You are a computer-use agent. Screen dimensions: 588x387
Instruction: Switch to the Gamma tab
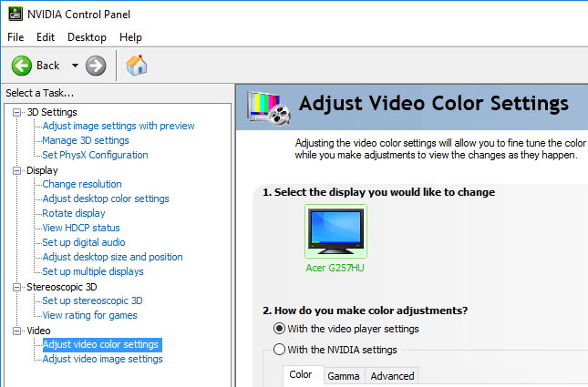pos(344,376)
